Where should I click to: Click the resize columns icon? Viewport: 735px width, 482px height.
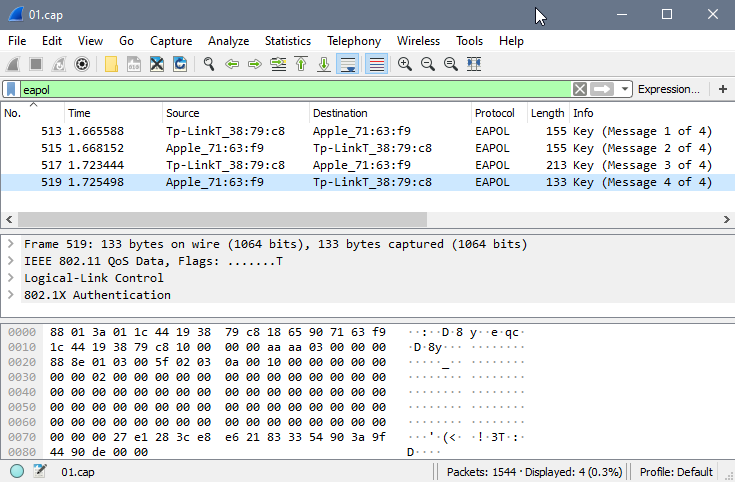(x=474, y=64)
